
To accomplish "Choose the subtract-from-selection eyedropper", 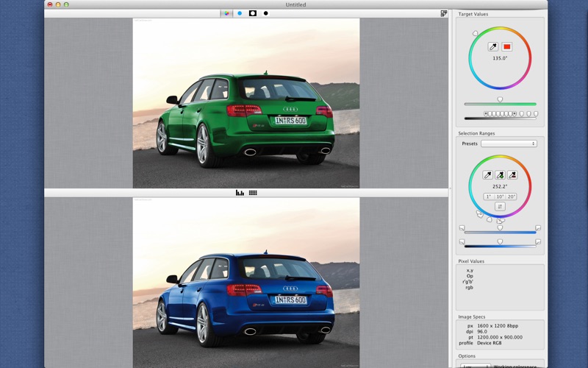I will tap(512, 175).
